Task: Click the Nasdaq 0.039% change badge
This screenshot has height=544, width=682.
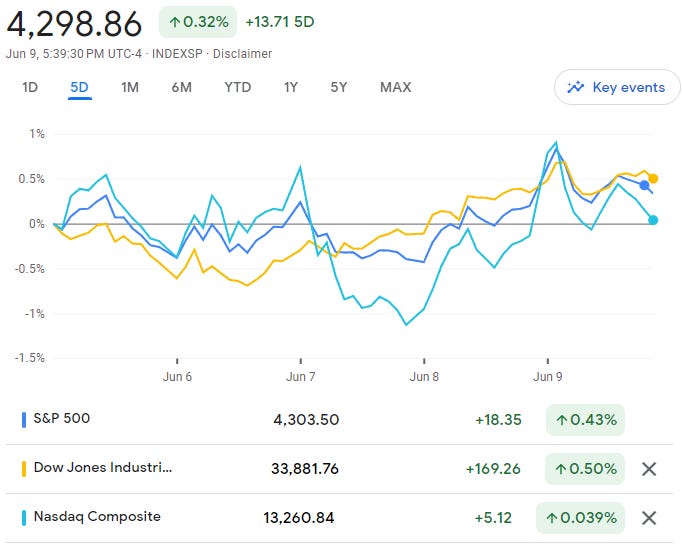Action: pos(581,518)
